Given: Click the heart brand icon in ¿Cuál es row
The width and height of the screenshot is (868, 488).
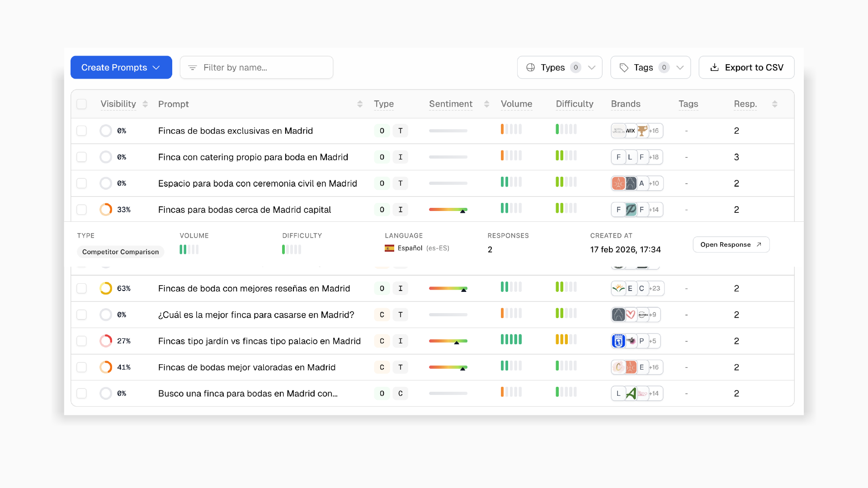Looking at the screenshot, I should pyautogui.click(x=630, y=314).
